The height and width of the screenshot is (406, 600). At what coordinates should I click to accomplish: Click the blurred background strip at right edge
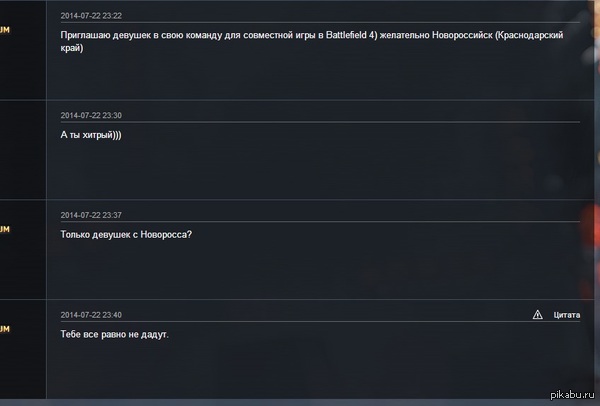[597, 199]
